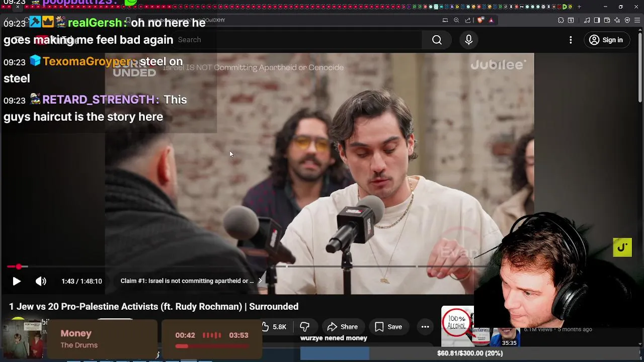Click the album art thumbnail

[22, 339]
